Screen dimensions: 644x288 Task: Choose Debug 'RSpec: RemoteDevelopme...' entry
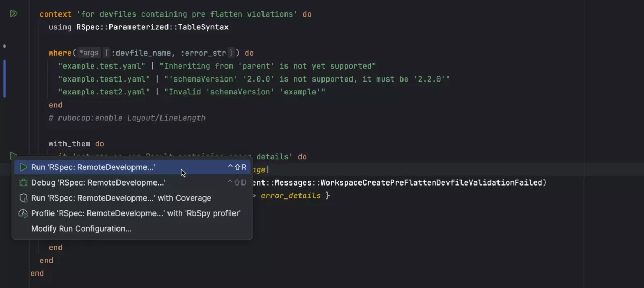click(133, 182)
